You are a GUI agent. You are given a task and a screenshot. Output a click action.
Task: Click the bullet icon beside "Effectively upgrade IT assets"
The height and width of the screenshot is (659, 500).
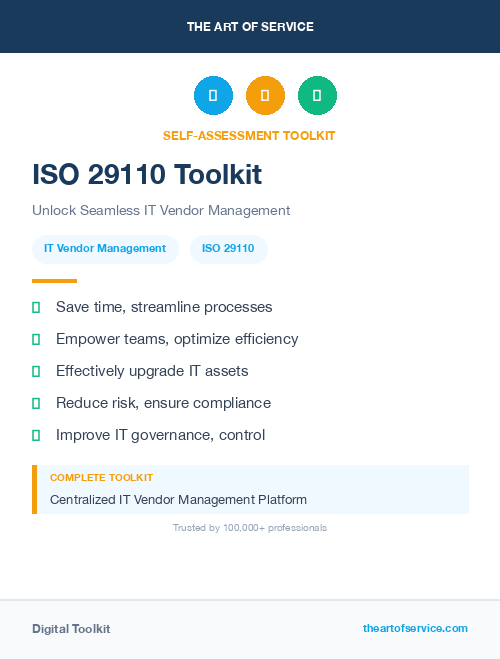[36, 372]
